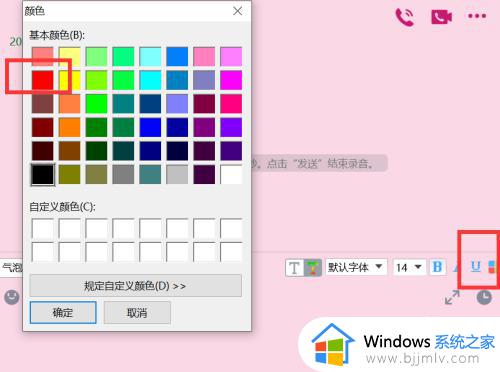The height and width of the screenshot is (372, 500).
Task: Select the bubble text mode icon
Action: (313, 268)
